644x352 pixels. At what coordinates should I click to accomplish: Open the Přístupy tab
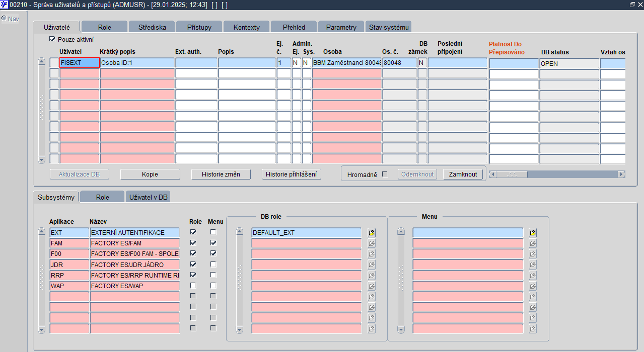[x=199, y=27]
